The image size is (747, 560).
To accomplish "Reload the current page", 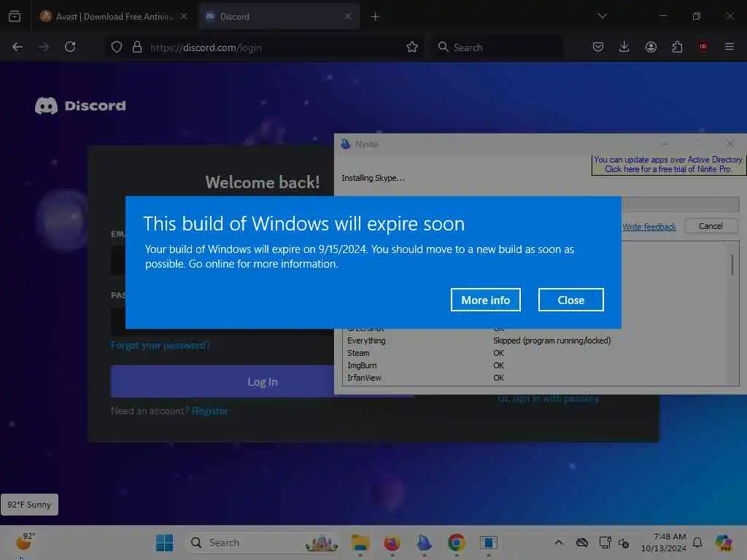I will (71, 47).
